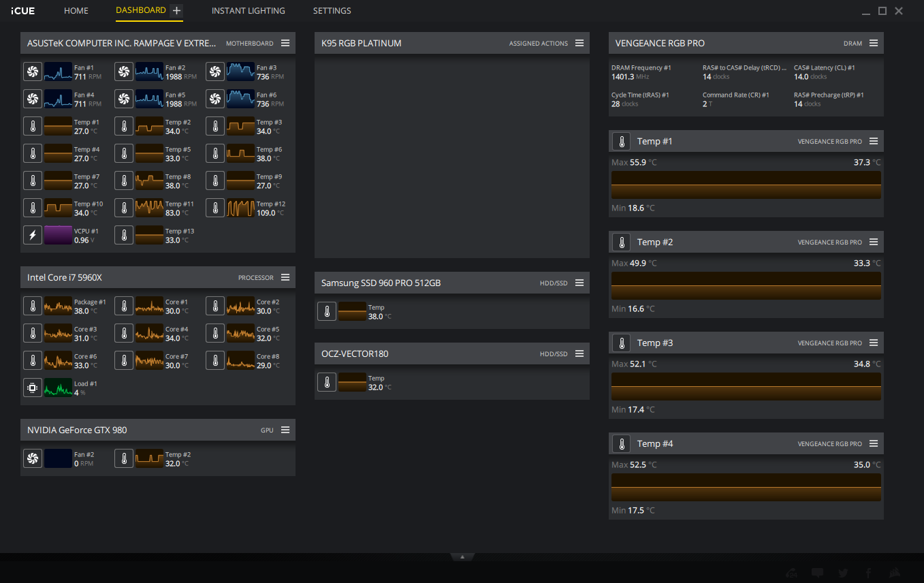Click the Samsung SSD Temp thermometer icon
This screenshot has height=583, width=924.
pos(326,312)
